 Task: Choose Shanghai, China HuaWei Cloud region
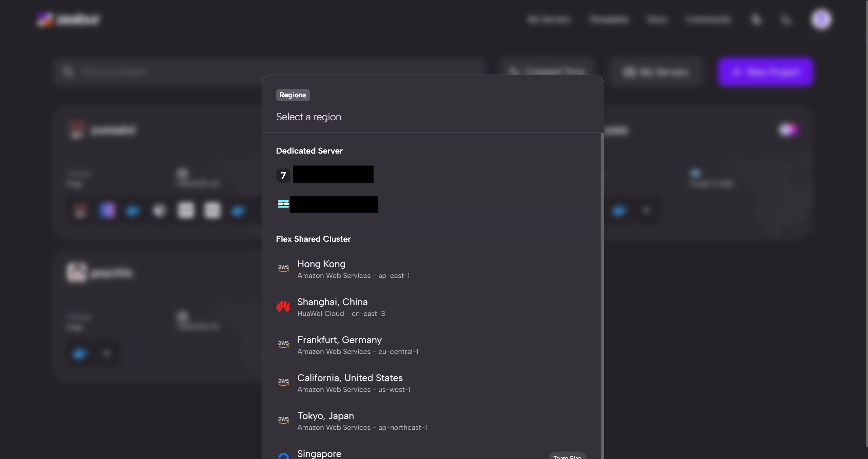click(341, 307)
